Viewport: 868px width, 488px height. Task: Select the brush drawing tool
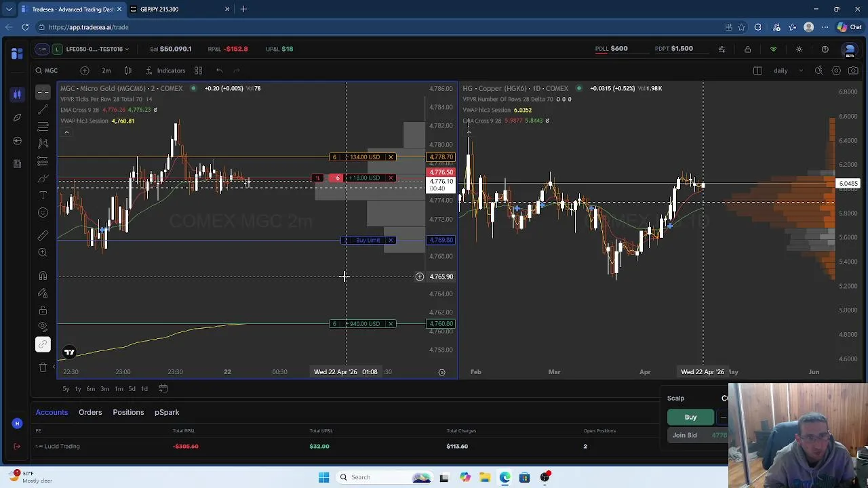[43, 178]
